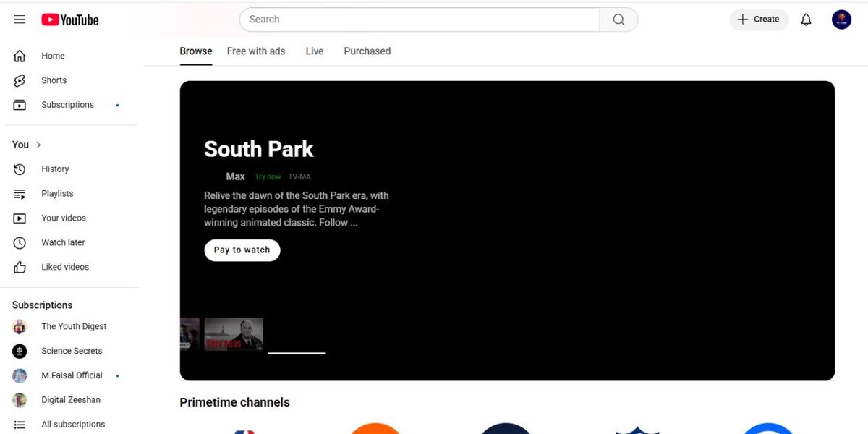This screenshot has height=434, width=868.
Task: Click the search magnifier button
Action: pos(618,20)
